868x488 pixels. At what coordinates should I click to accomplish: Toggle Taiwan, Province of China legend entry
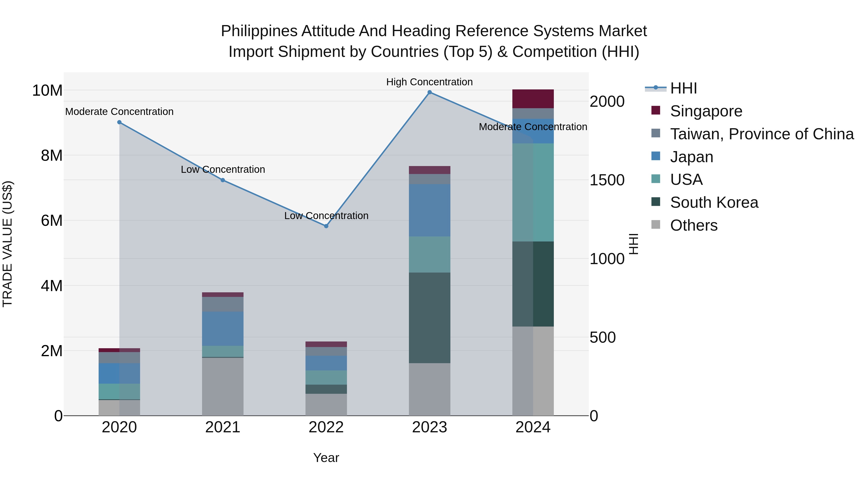(753, 134)
